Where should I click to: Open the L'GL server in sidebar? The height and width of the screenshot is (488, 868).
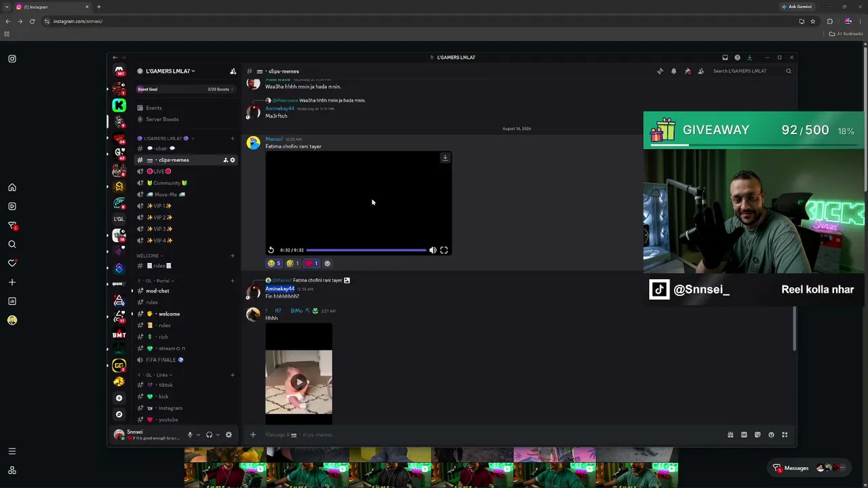(x=119, y=219)
